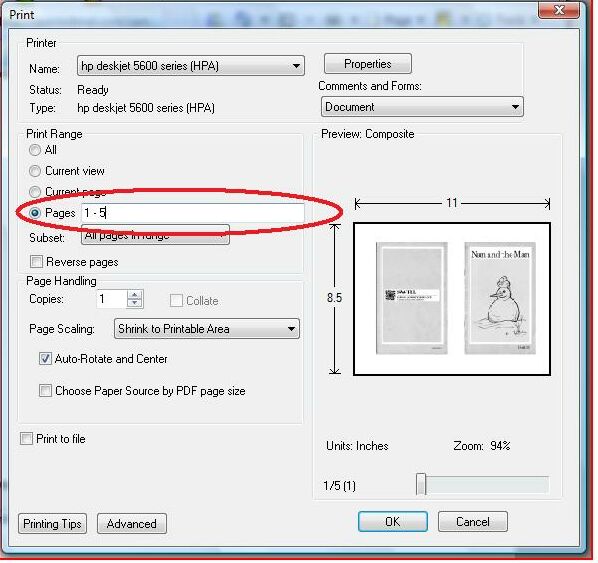This screenshot has height=563, width=598.
Task: Open printer Properties
Action: coord(368,64)
